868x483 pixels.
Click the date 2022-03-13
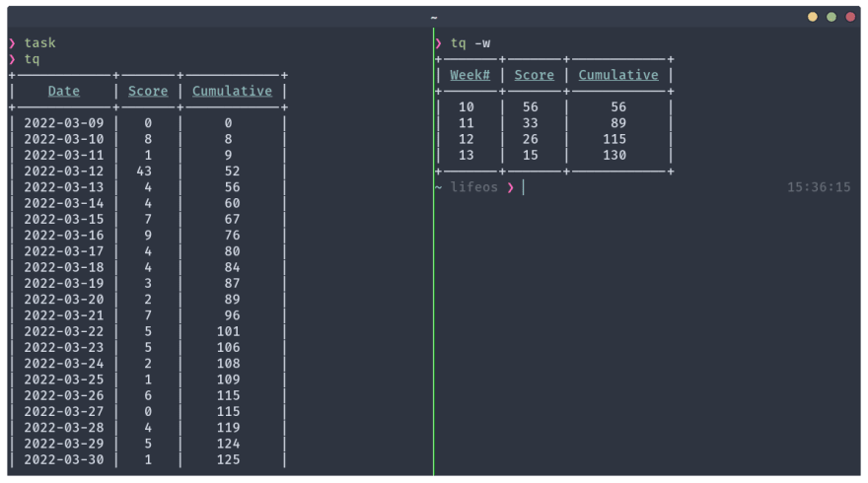click(x=64, y=187)
